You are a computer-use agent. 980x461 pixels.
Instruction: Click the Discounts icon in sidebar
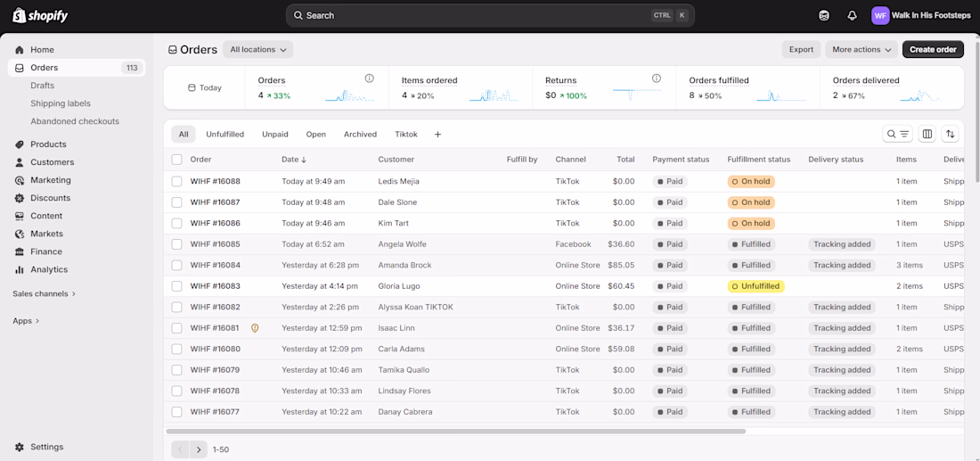click(x=20, y=198)
